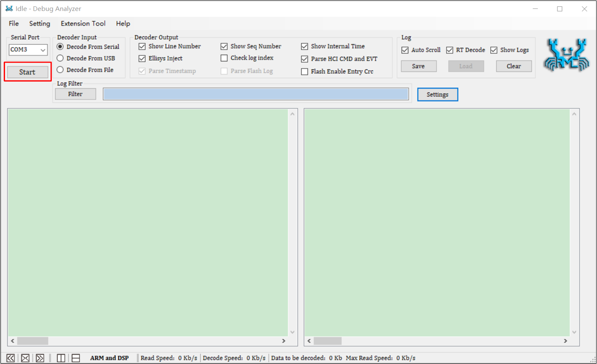Click the double right arrow status bar icon
The height and width of the screenshot is (364, 597).
[x=40, y=358]
